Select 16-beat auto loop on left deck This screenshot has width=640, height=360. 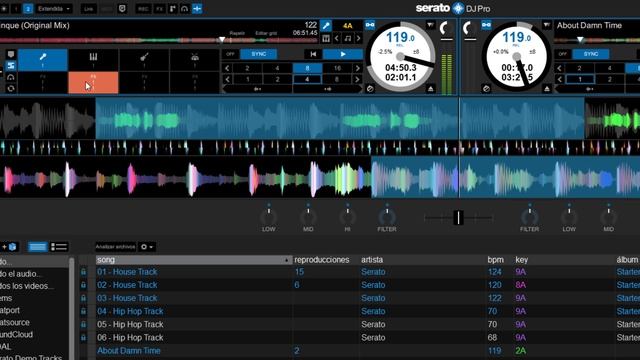pos(337,68)
